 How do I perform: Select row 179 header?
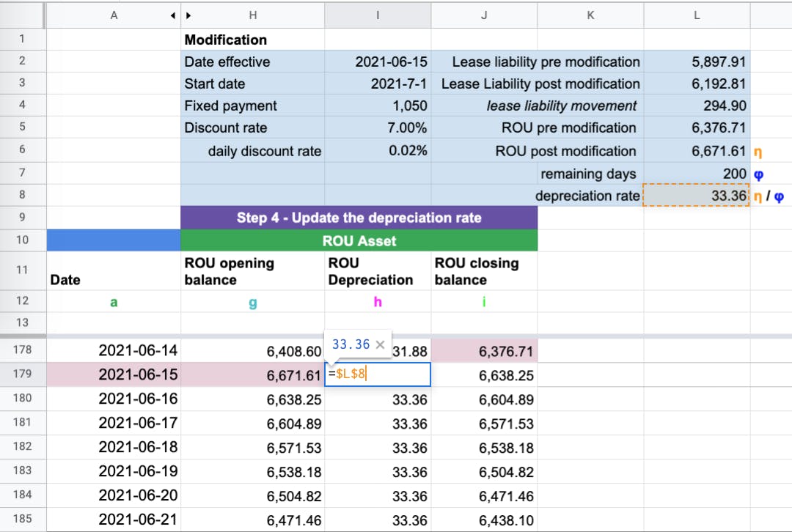(23, 374)
